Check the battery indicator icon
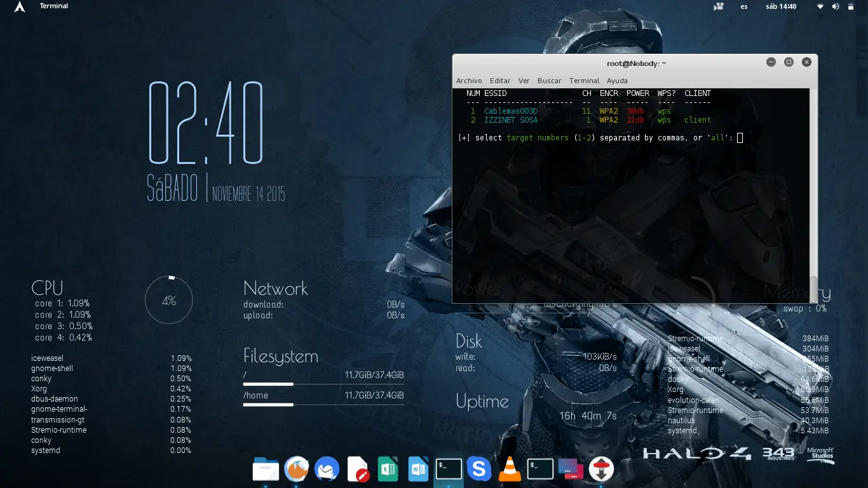Image resolution: width=868 pixels, height=488 pixels. pyautogui.click(x=852, y=6)
